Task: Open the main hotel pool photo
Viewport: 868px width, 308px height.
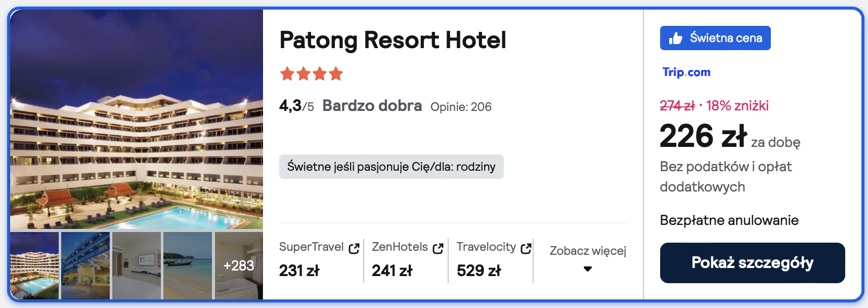Action: coord(137,120)
